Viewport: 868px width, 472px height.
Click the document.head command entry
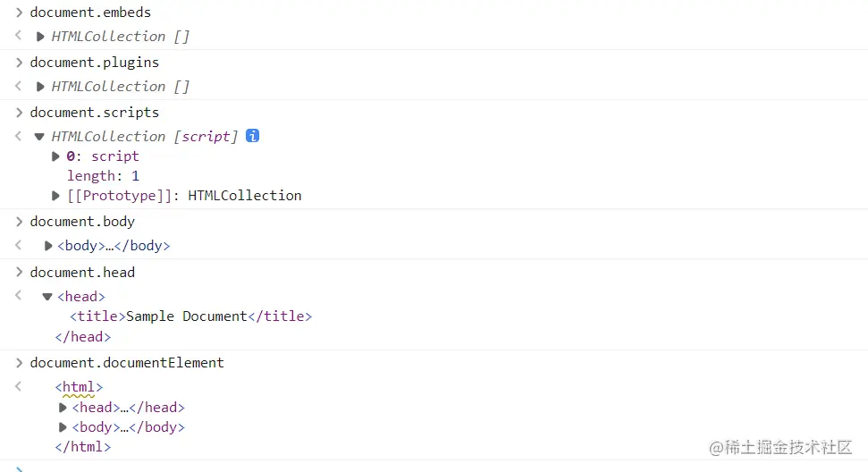click(x=82, y=273)
